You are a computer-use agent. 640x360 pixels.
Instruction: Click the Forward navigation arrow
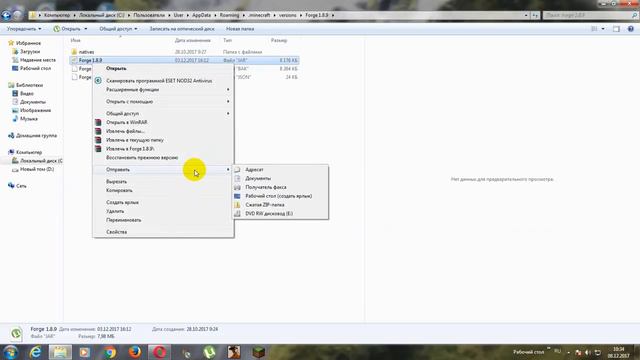[18, 15]
